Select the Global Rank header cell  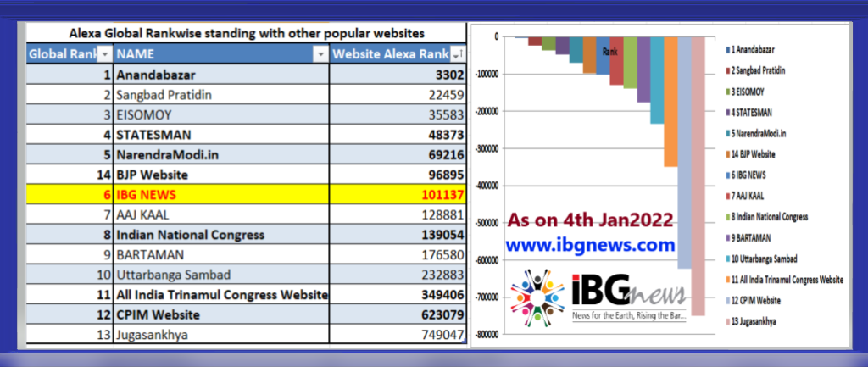tap(70, 53)
